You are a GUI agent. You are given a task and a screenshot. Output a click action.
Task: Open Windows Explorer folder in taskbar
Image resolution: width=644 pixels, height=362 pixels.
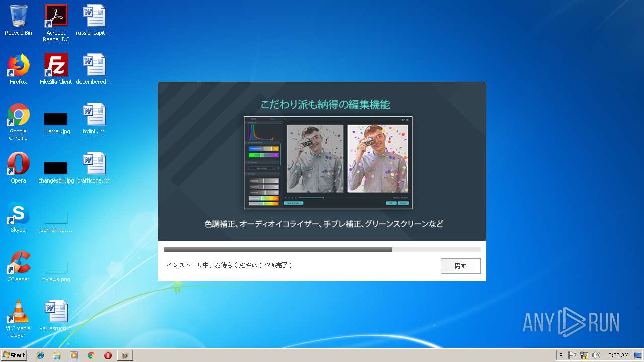[x=57, y=355]
